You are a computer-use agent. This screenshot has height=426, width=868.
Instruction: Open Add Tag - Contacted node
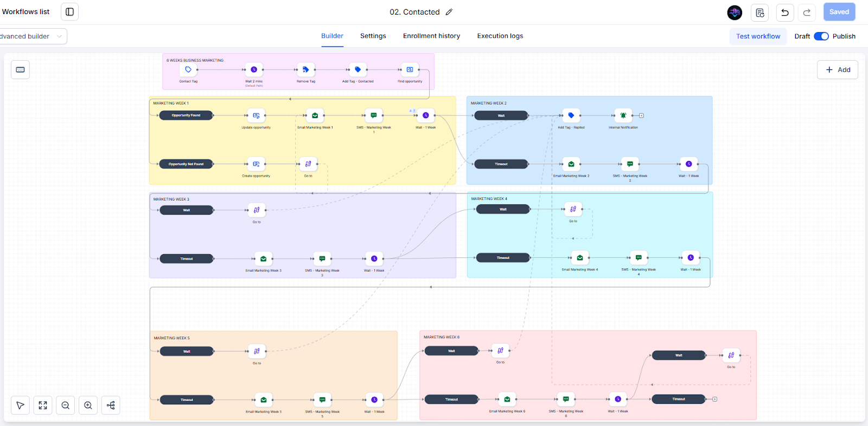tap(358, 69)
